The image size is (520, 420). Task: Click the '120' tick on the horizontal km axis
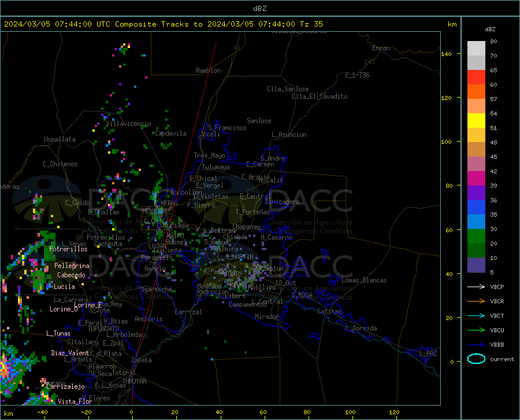pos(394,412)
